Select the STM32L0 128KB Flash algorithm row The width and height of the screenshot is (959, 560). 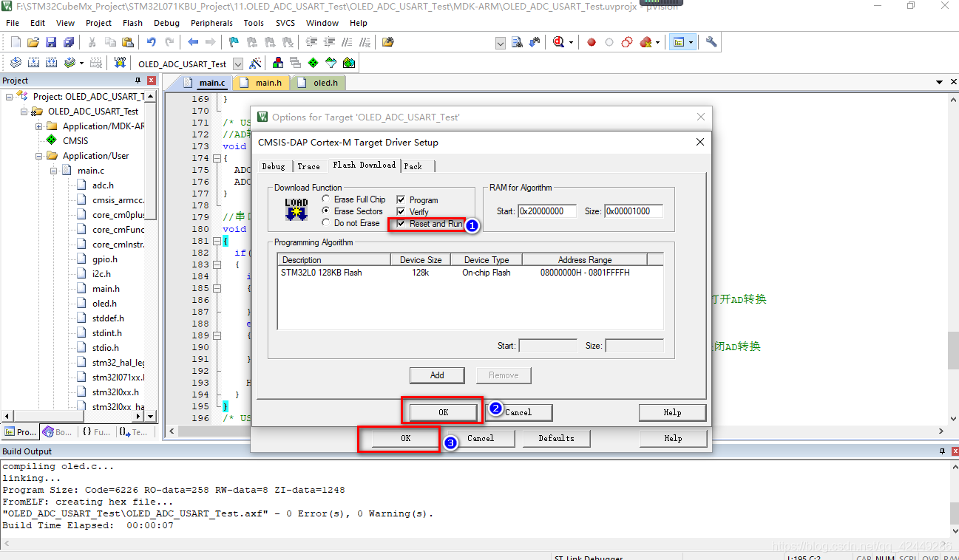pyautogui.click(x=470, y=273)
